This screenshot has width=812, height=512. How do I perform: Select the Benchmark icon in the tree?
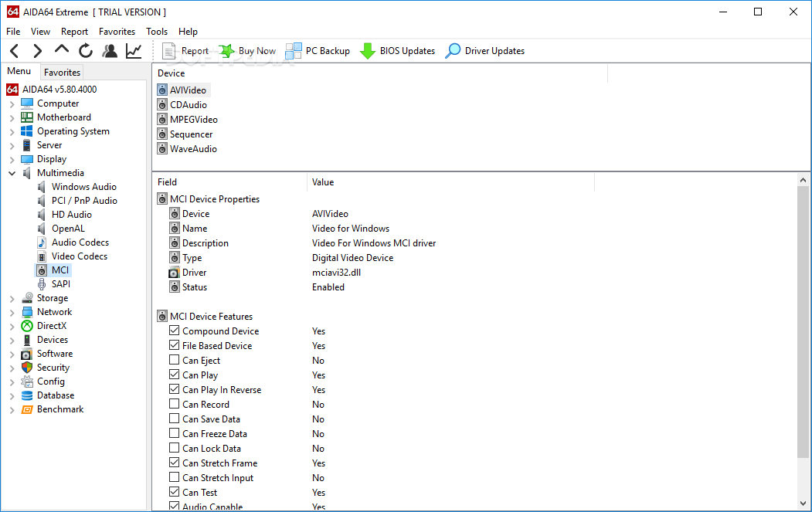point(27,409)
